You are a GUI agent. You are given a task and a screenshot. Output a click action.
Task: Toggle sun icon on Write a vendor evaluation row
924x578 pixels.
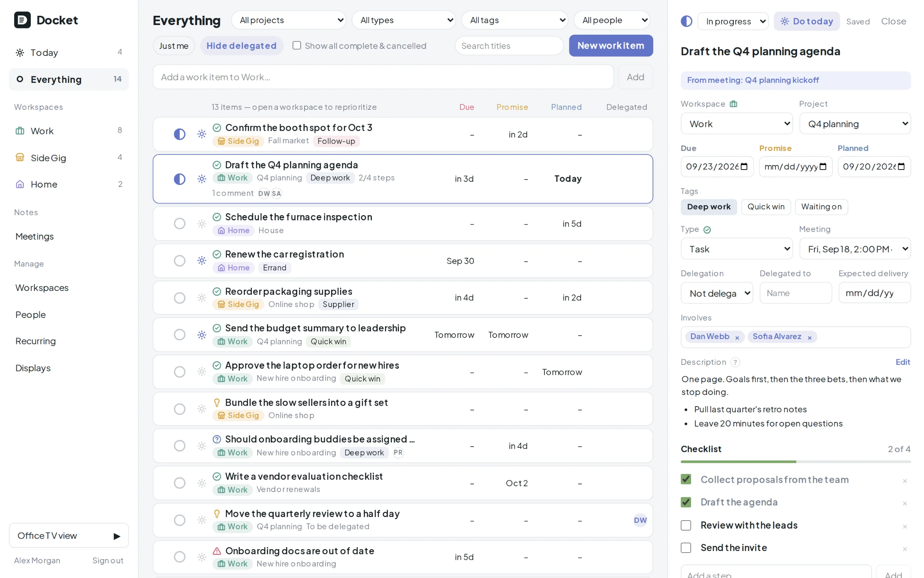(202, 483)
